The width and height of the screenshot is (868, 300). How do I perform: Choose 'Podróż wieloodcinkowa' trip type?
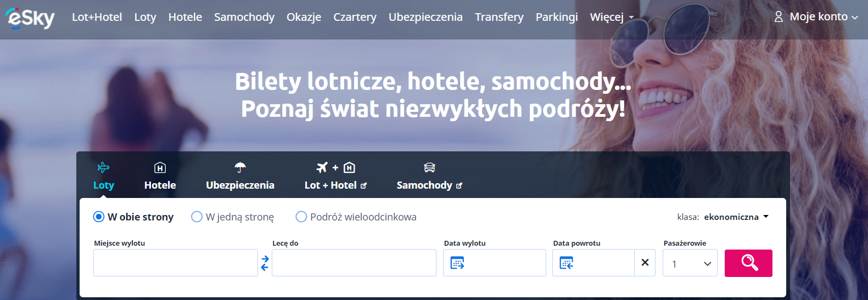pyautogui.click(x=301, y=217)
